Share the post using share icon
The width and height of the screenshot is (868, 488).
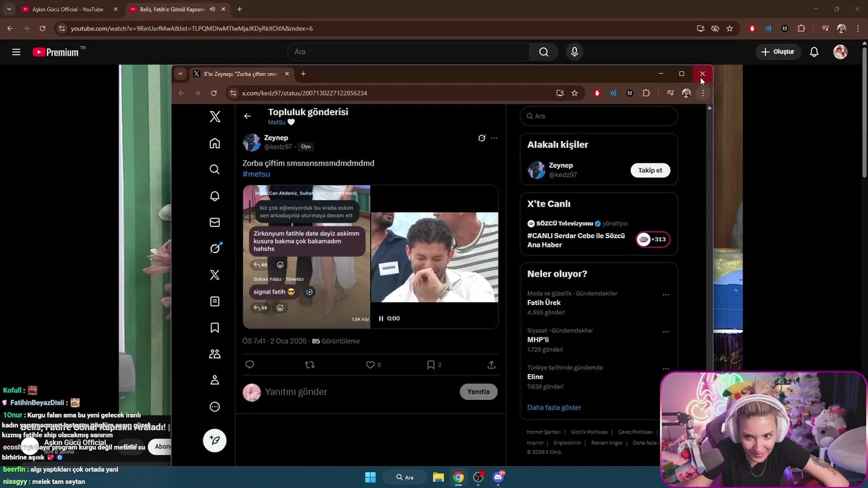click(492, 365)
